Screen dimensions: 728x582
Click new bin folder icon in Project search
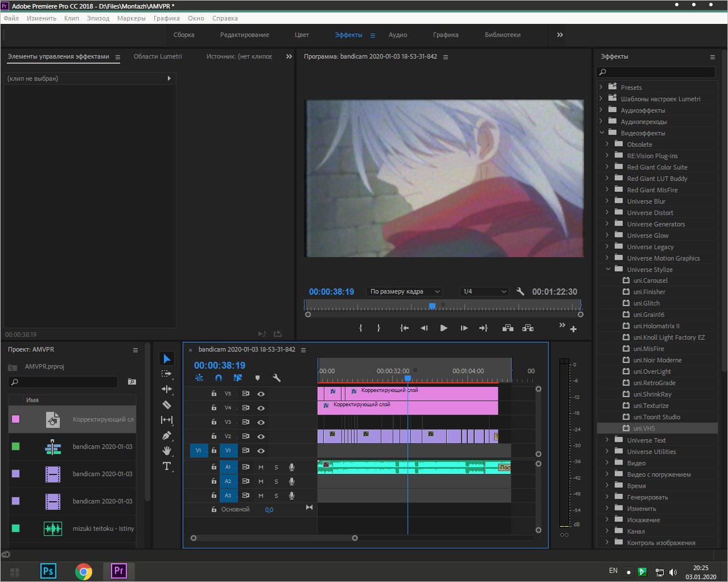click(x=132, y=382)
